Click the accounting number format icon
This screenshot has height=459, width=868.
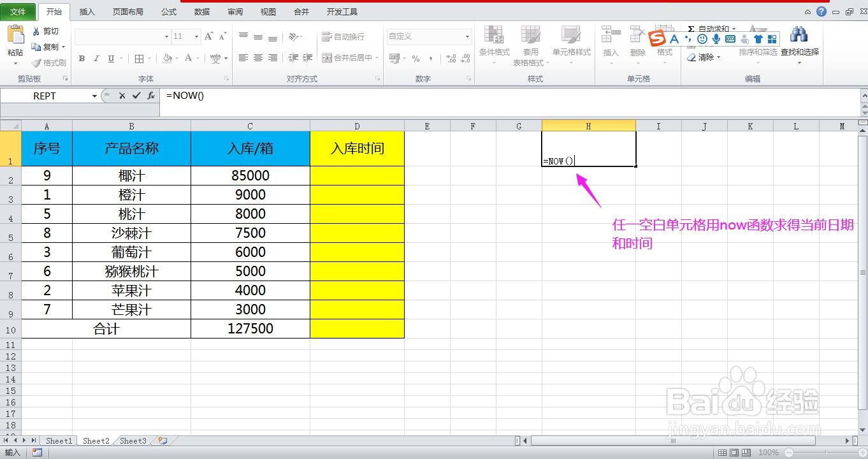[394, 59]
